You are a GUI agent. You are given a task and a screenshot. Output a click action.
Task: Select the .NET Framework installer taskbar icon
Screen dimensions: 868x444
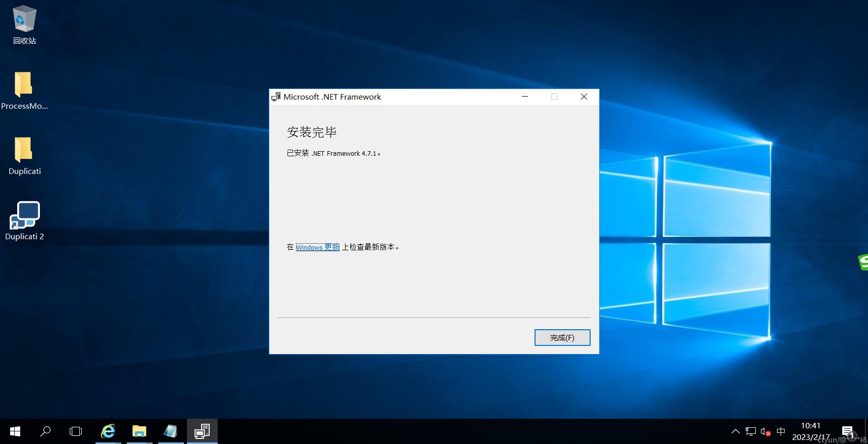pos(202,431)
